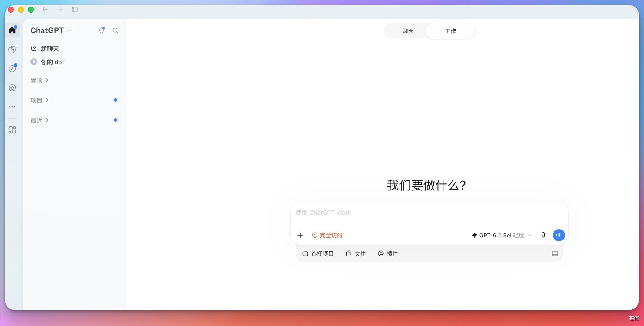
Task: Expand the 置顶 section
Action: 40,80
